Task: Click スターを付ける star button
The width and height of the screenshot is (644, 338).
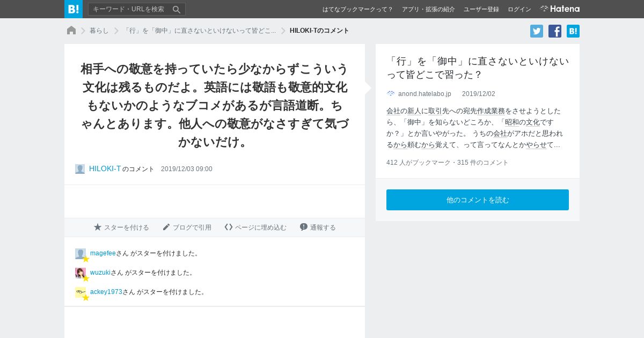Action: [x=121, y=227]
